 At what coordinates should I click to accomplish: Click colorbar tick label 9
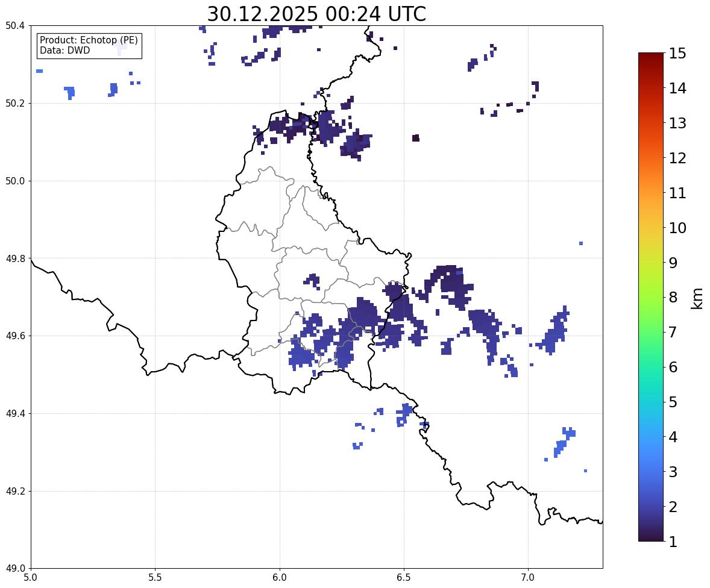coord(673,263)
